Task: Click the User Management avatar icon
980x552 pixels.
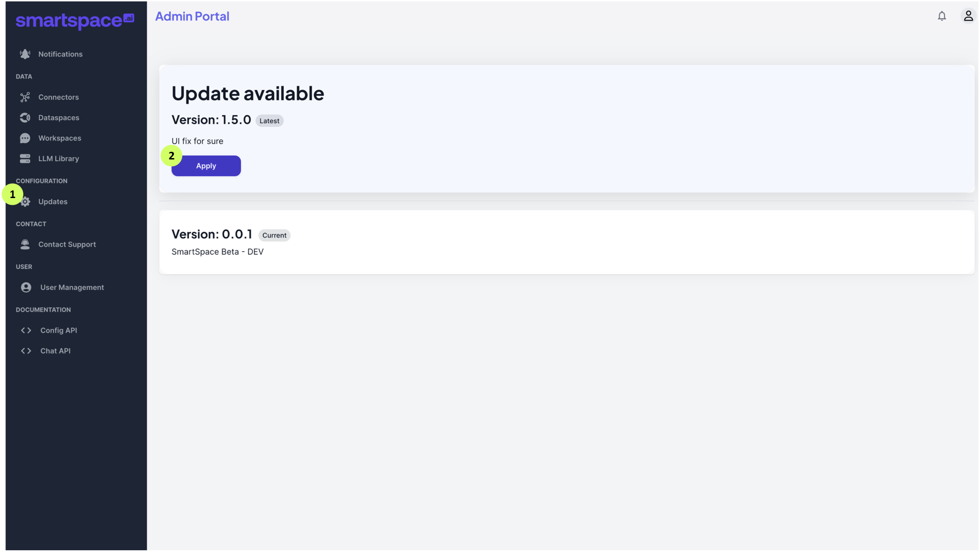Action: point(26,287)
